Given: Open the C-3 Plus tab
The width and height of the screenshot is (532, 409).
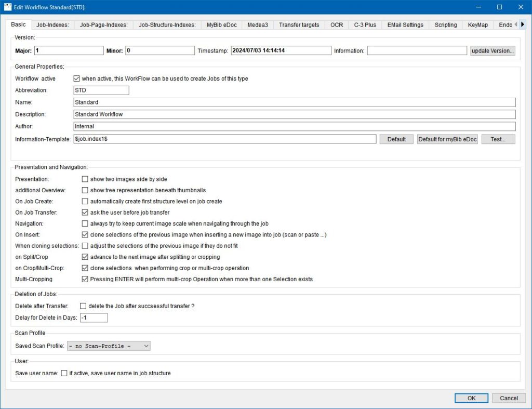Looking at the screenshot, I should point(365,25).
